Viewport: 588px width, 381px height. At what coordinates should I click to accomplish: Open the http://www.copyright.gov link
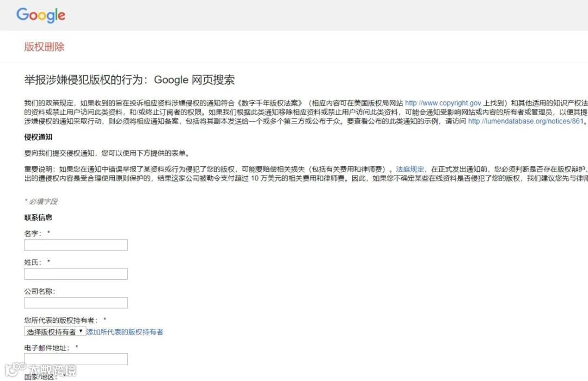click(x=443, y=103)
